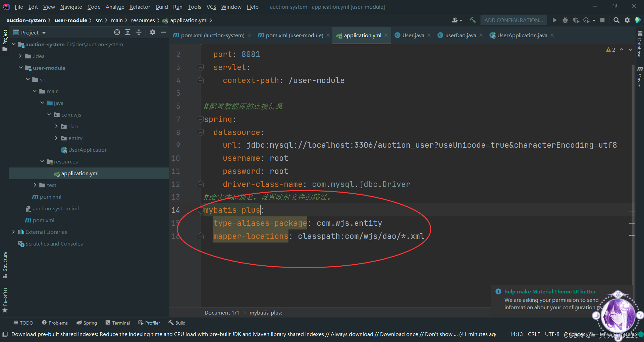Screen dimensions: 644x342
Task: Click the UTF-8 encoding indicator
Action: 552,334
